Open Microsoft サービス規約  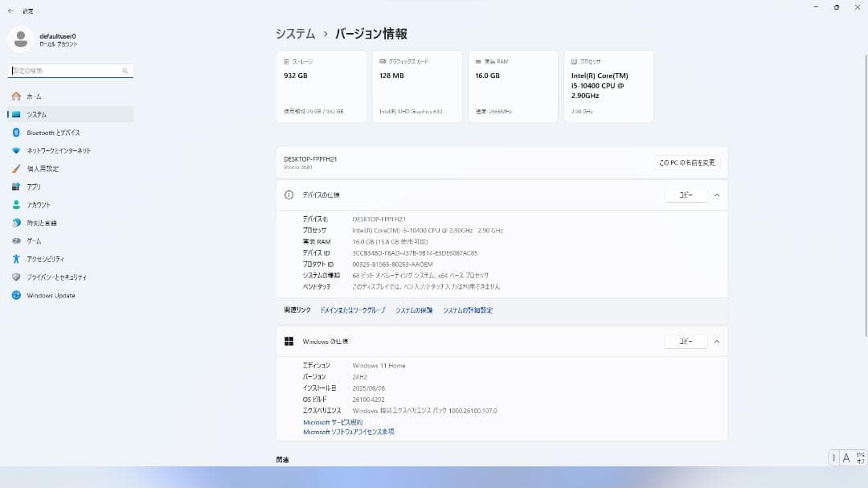pos(333,421)
